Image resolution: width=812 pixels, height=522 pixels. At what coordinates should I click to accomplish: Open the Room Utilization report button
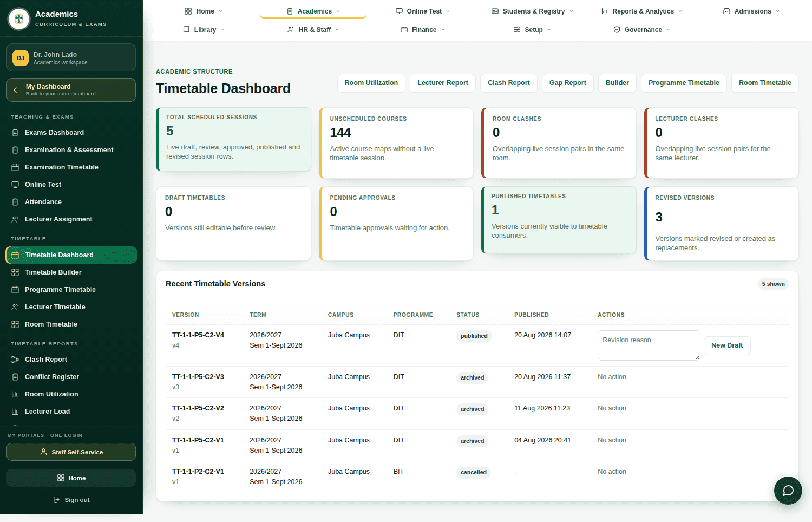(x=371, y=83)
